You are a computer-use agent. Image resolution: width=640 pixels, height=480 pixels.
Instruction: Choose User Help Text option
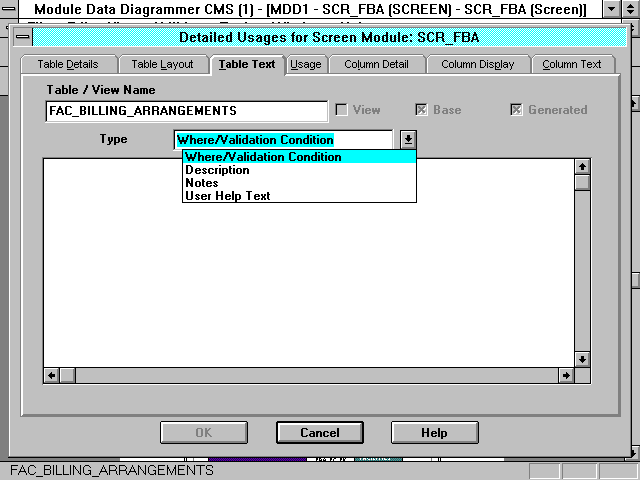pyautogui.click(x=227, y=196)
